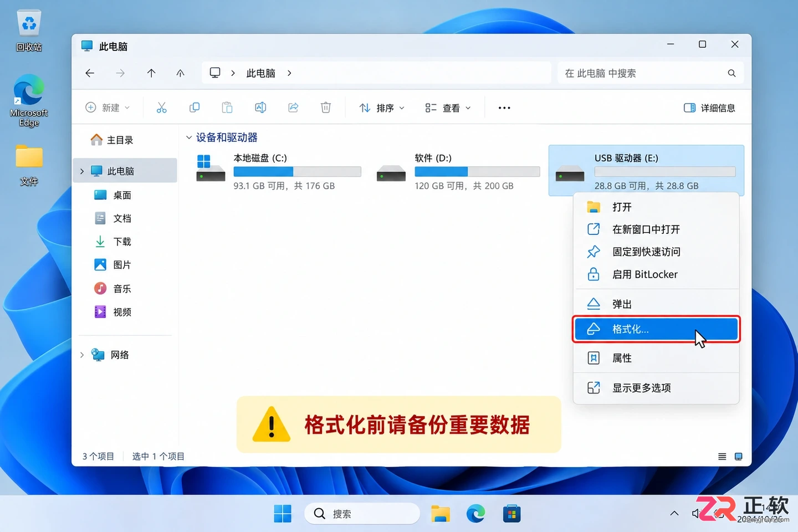This screenshot has height=532, width=798.
Task: Open recent locations chevron near up arrow
Action: point(180,73)
